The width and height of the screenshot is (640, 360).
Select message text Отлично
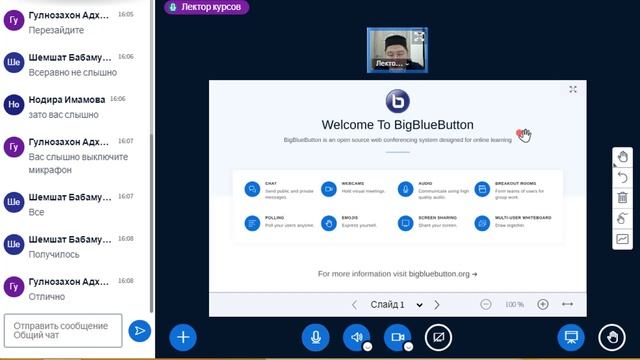tap(47, 297)
